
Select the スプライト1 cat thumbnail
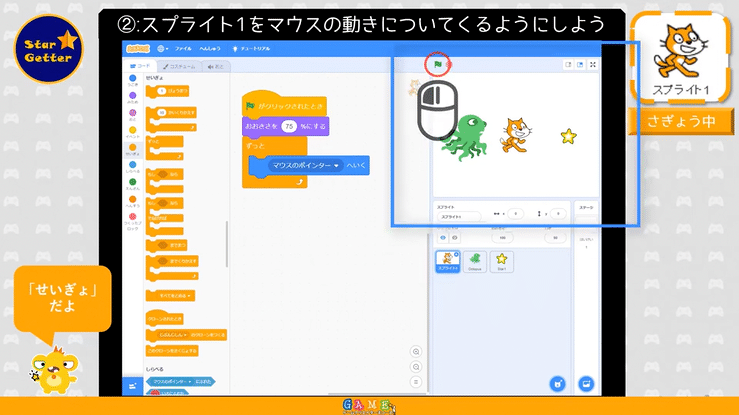click(447, 261)
